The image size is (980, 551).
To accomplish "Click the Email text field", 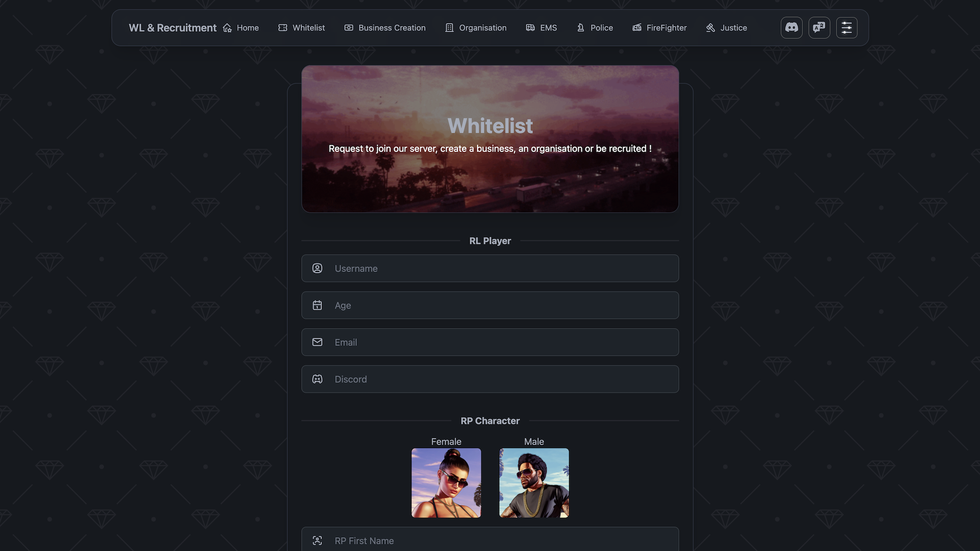I will (x=490, y=342).
